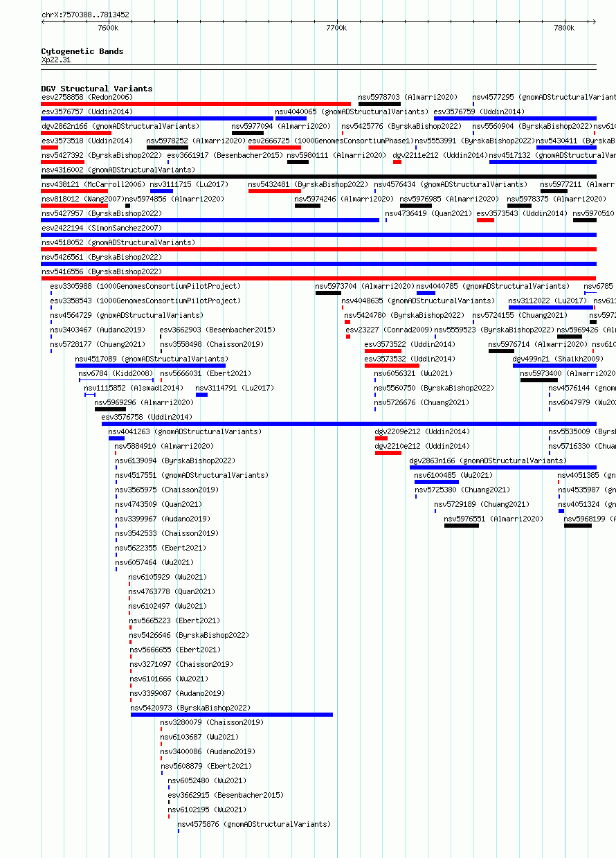Open esv3662915 (Besenbacher2015) label
Viewport: 616px width, 858px height.
point(226,796)
